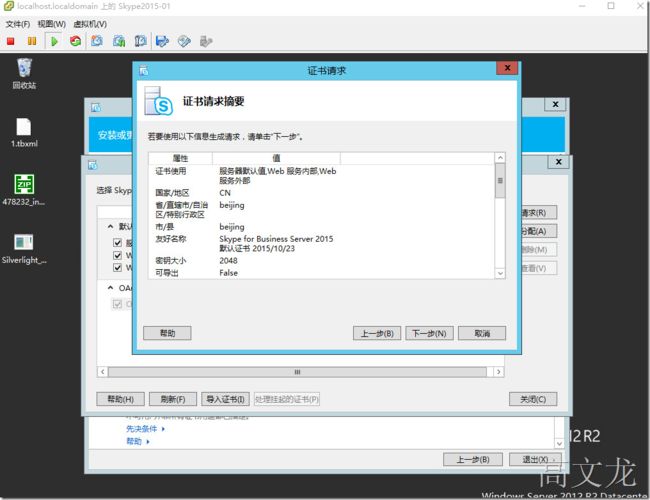Click the Skype server logo in dialog header

pyautogui.click(x=158, y=101)
